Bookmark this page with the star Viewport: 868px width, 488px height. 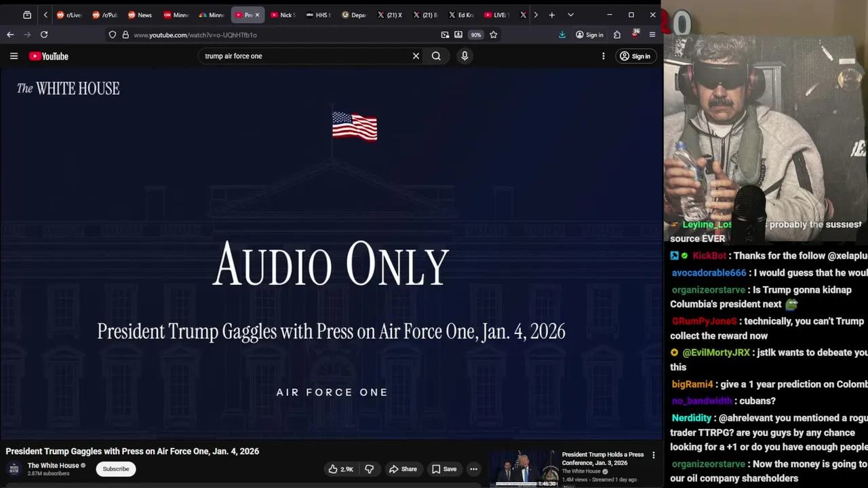click(x=494, y=35)
